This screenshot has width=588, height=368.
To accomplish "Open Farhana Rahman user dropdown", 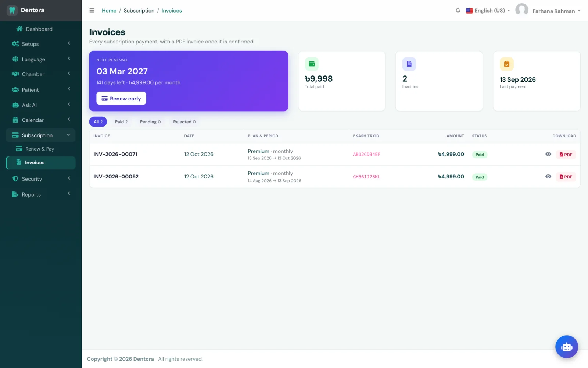I will tap(556, 11).
